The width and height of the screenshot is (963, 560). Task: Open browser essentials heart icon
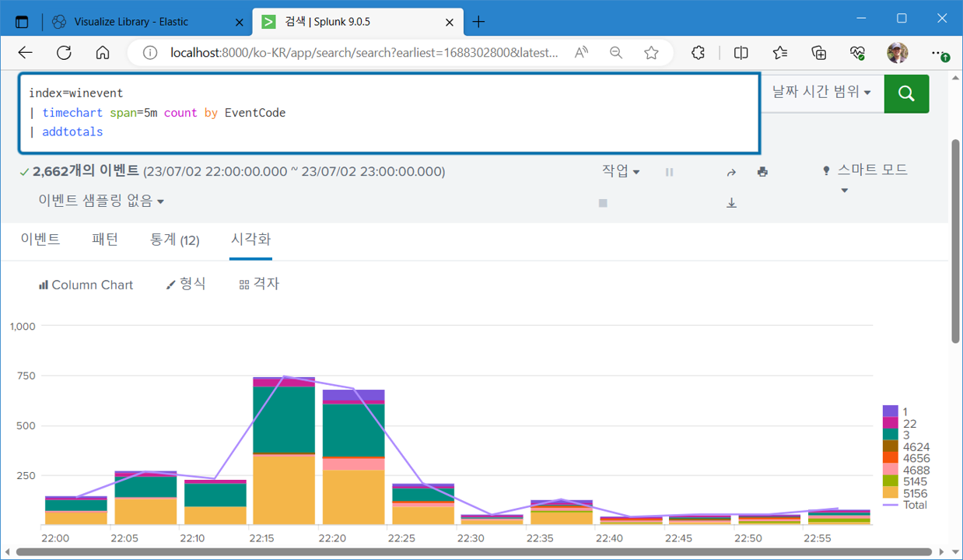pyautogui.click(x=858, y=52)
